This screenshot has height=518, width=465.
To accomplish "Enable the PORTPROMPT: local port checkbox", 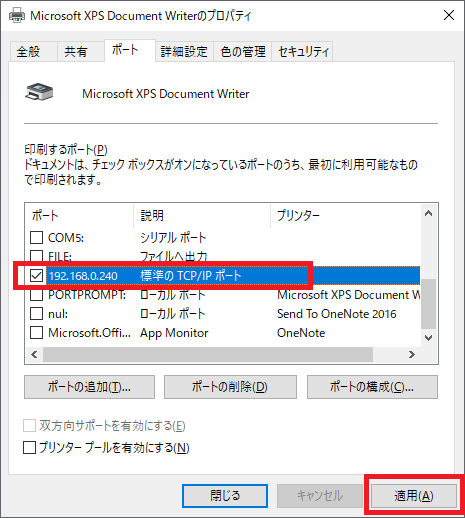I will pyautogui.click(x=36, y=295).
